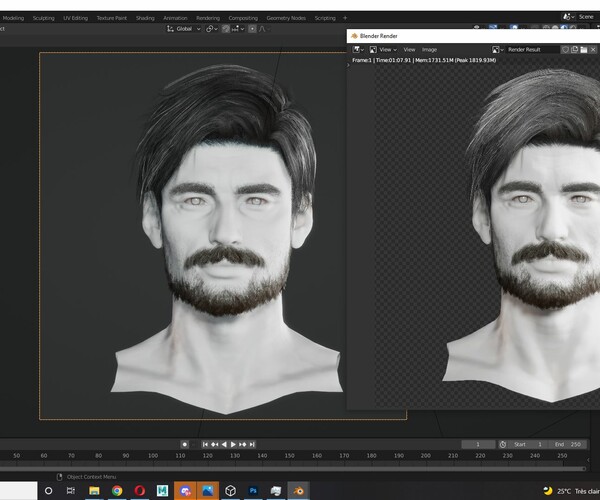Open the Modeling workspace tab
The height and width of the screenshot is (500, 600).
coord(13,18)
